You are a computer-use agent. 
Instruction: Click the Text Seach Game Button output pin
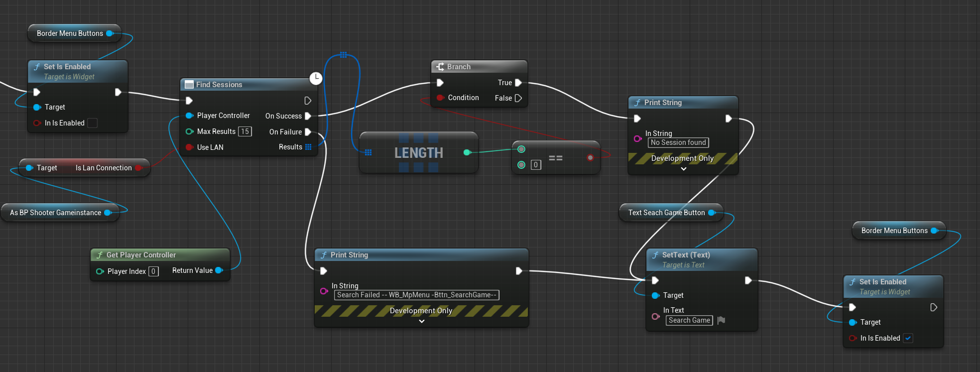(712, 213)
